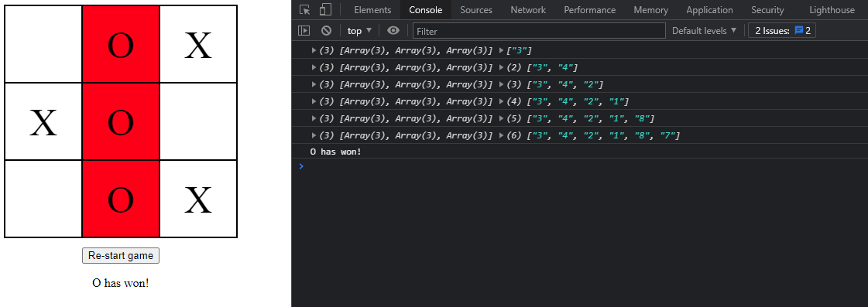The height and width of the screenshot is (307, 868).
Task: Open the Sources tab
Action: 476,10
